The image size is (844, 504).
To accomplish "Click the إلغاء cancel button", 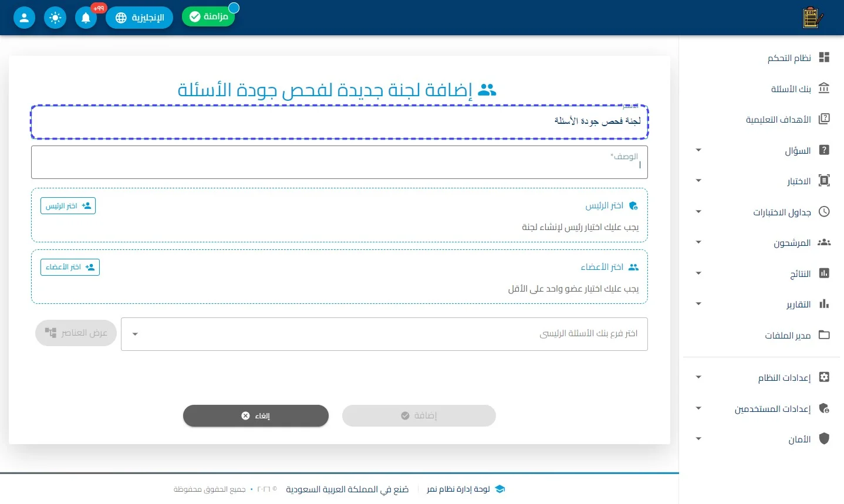I will tap(256, 415).
